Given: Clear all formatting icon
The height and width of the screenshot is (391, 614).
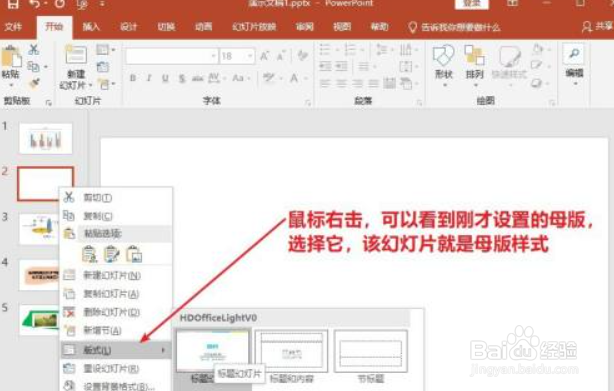Looking at the screenshot, I should (x=302, y=56).
